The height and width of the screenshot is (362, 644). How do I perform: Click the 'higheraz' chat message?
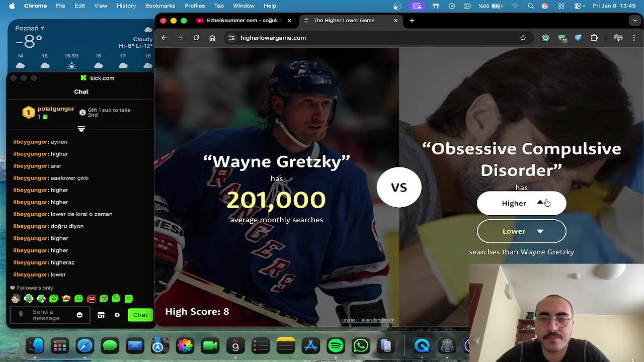point(62,262)
